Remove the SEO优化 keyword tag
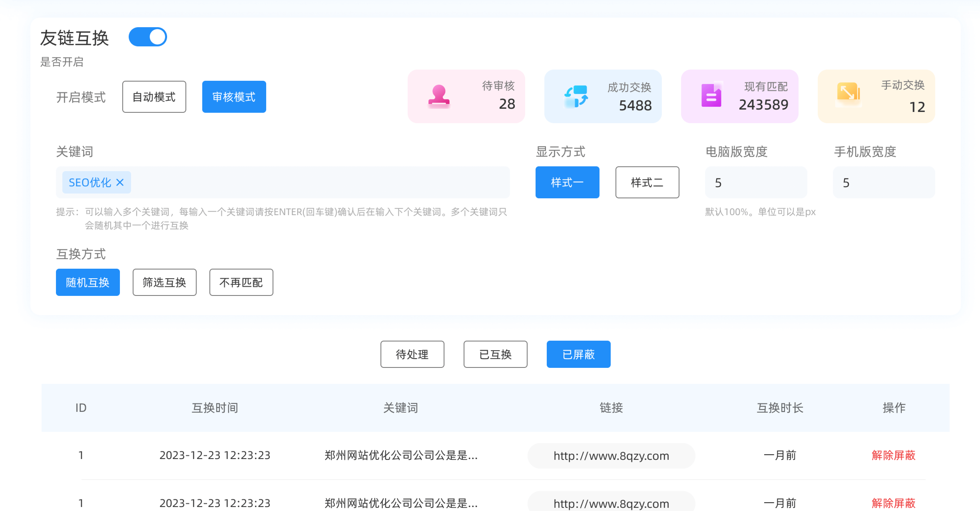The image size is (980, 511). point(120,182)
